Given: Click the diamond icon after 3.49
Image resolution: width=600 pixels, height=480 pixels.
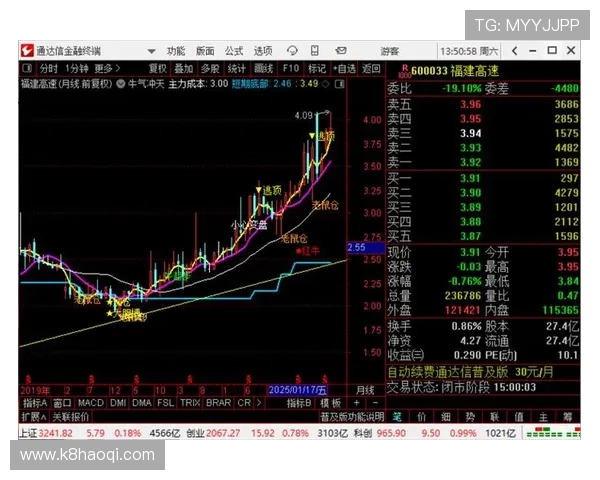Looking at the screenshot, I should [x=326, y=84].
